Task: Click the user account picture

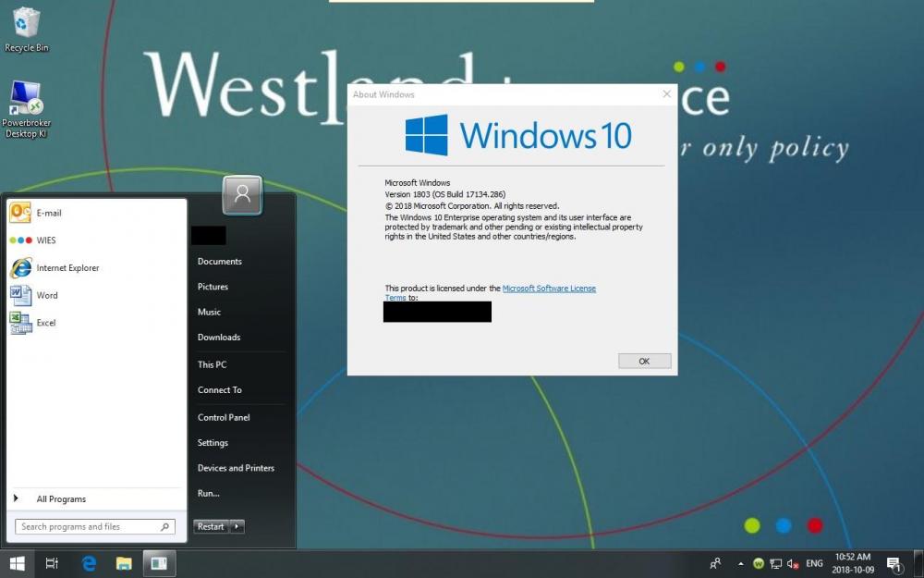Action: (242, 194)
